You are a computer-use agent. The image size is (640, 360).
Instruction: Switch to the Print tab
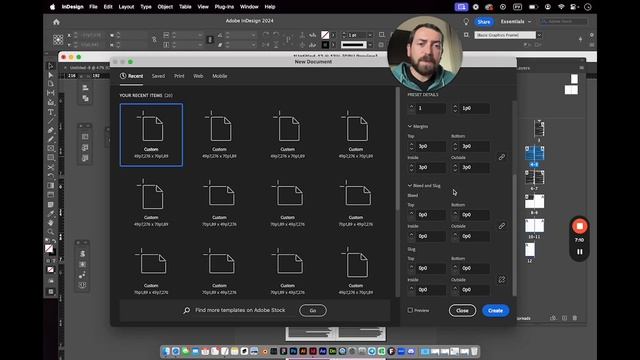tap(179, 76)
